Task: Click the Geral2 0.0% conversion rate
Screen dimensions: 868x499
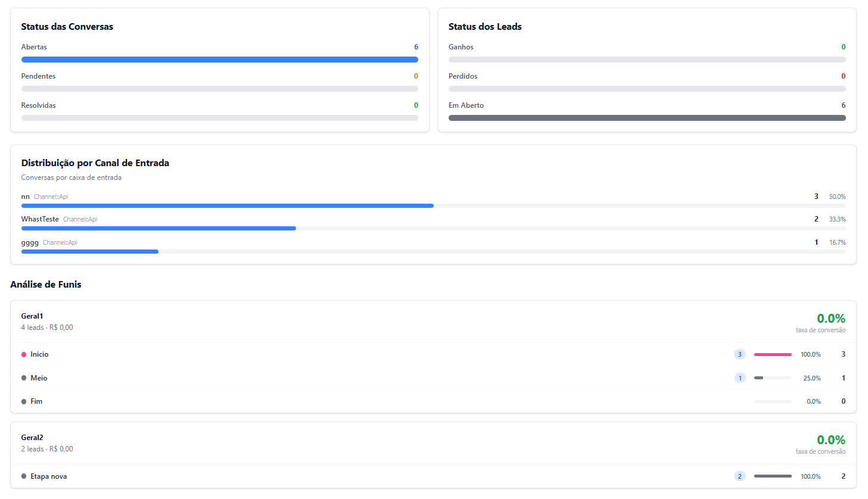Action: pos(830,440)
